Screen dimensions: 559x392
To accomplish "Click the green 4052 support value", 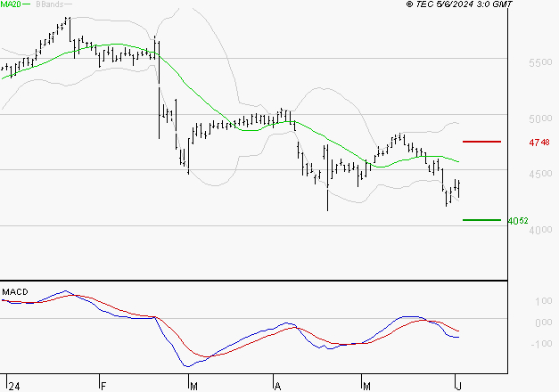I will (x=518, y=221).
